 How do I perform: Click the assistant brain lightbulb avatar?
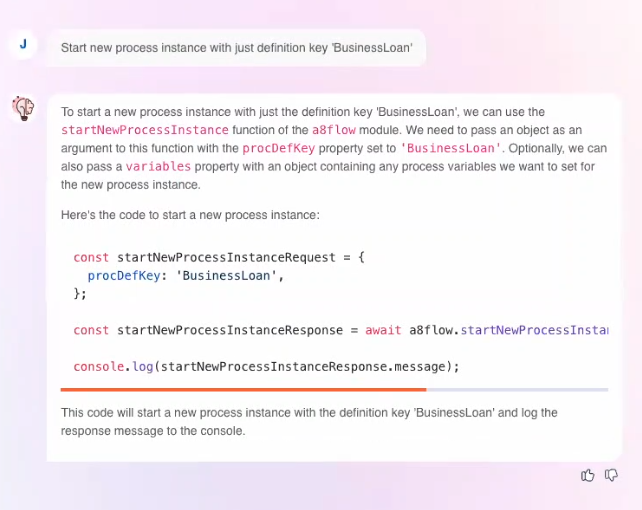[23, 108]
